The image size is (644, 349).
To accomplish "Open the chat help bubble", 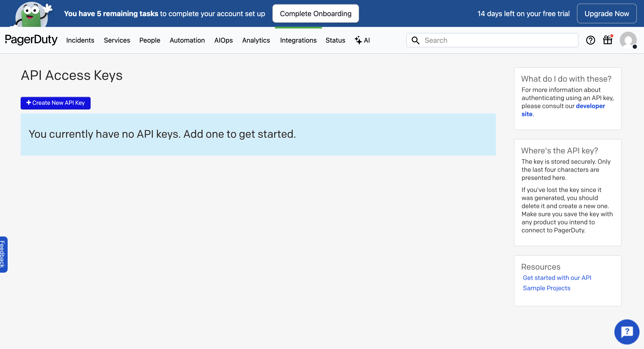I will (x=627, y=332).
